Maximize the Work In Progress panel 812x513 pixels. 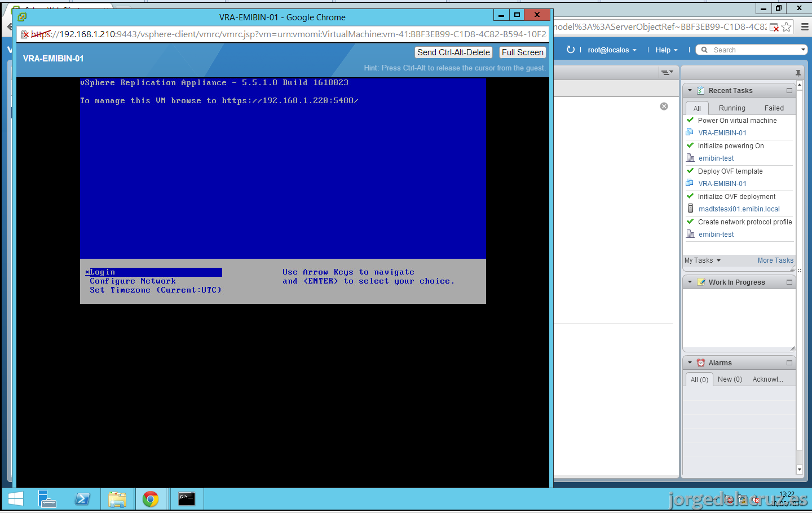point(789,282)
